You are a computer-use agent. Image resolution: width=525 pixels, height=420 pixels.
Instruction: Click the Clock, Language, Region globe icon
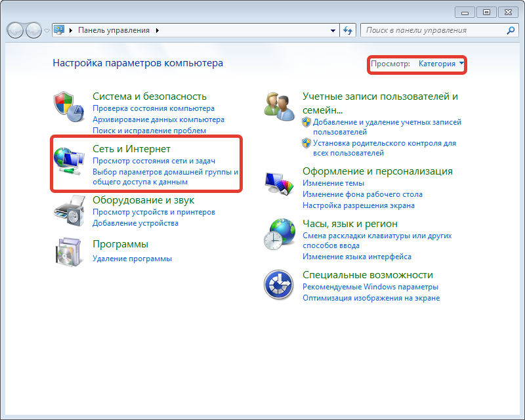280,233
